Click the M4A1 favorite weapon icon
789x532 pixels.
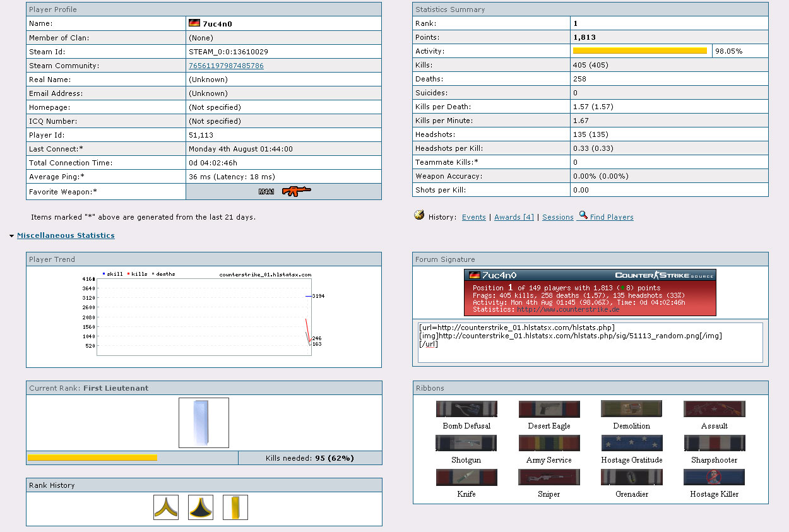[295, 191]
